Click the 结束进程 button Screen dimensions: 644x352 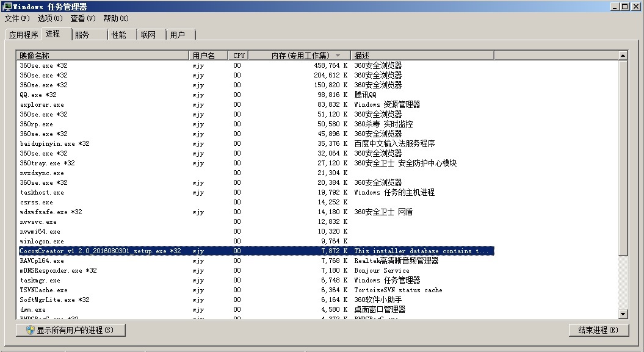pyautogui.click(x=599, y=330)
